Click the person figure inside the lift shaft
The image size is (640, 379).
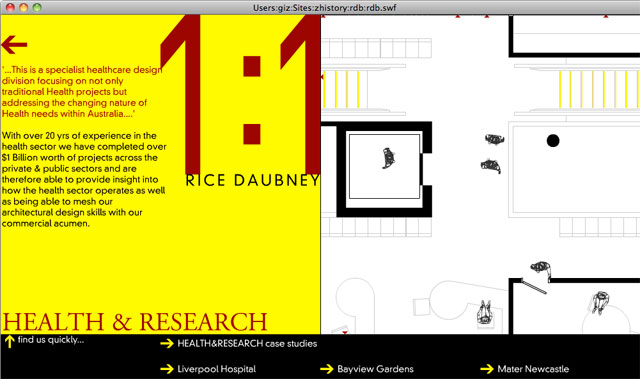(x=388, y=158)
